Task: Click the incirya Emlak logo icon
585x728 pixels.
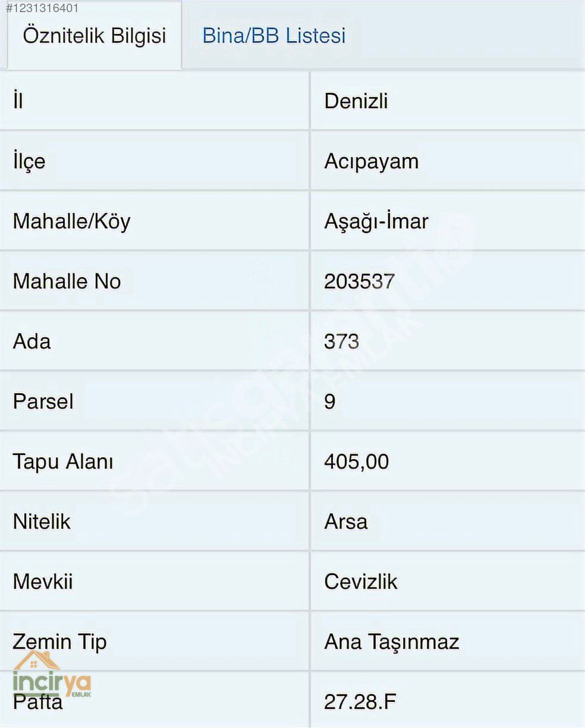Action: [52, 675]
